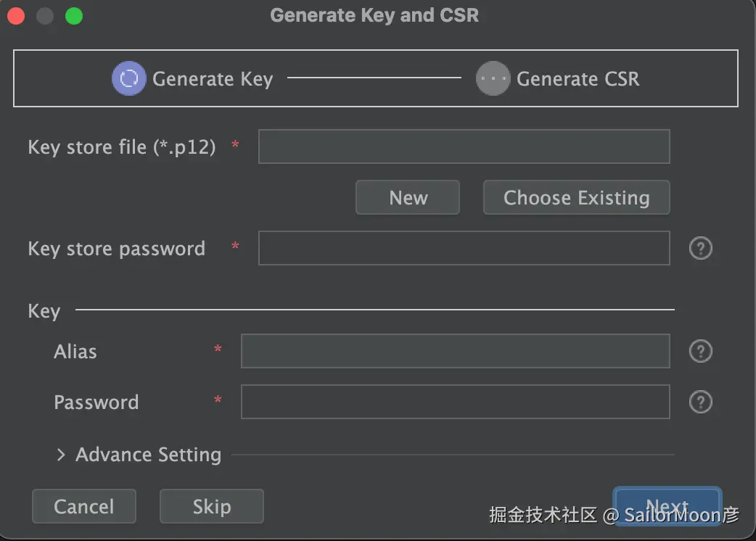Focus the Key store file field
The image size is (756, 541).
[464, 146]
